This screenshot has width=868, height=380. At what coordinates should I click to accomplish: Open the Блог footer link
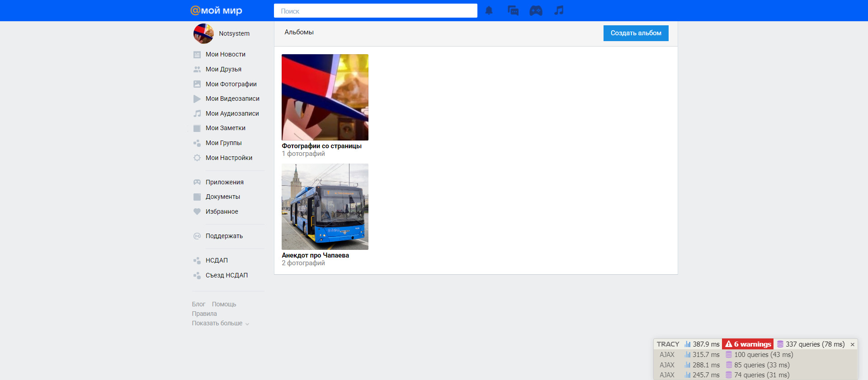pyautogui.click(x=198, y=304)
